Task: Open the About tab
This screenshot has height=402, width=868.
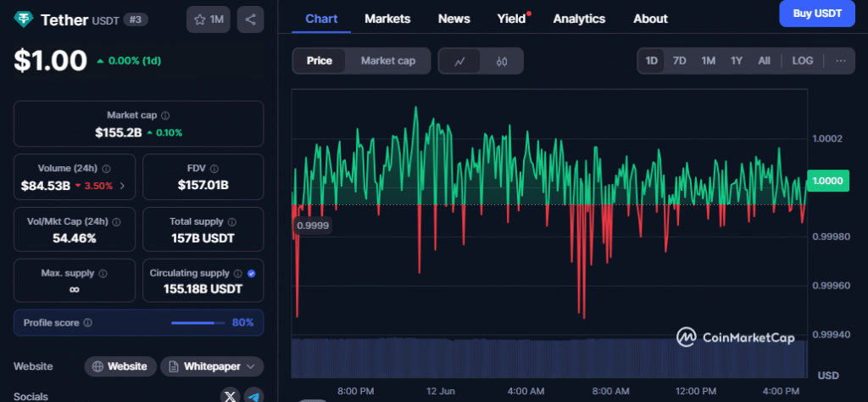Action: tap(650, 19)
